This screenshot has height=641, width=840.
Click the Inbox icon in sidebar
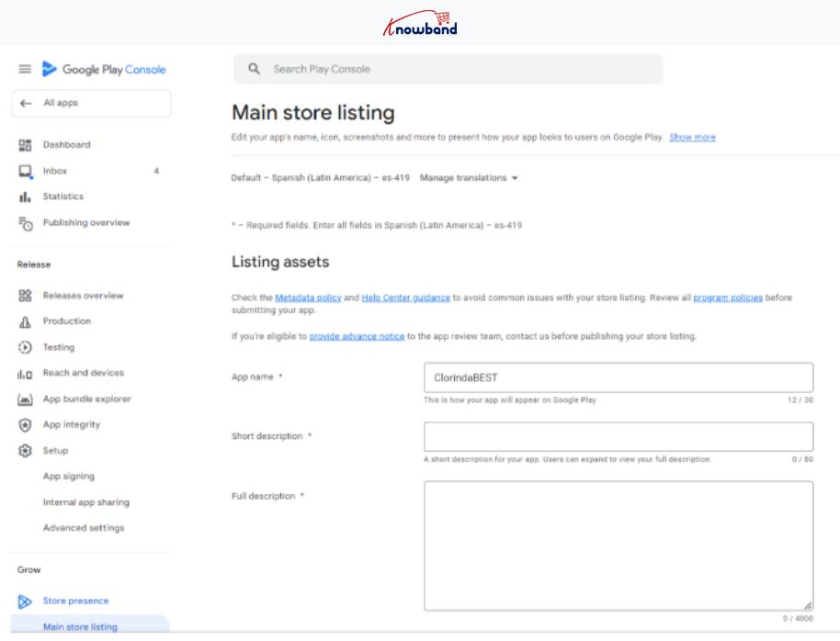(x=25, y=172)
